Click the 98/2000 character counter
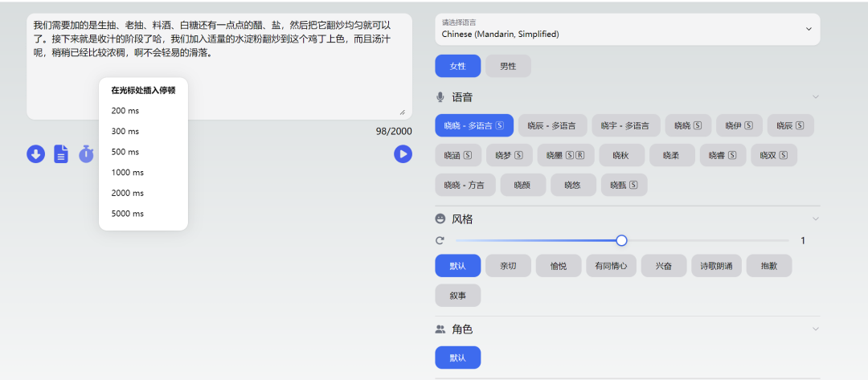 point(394,131)
